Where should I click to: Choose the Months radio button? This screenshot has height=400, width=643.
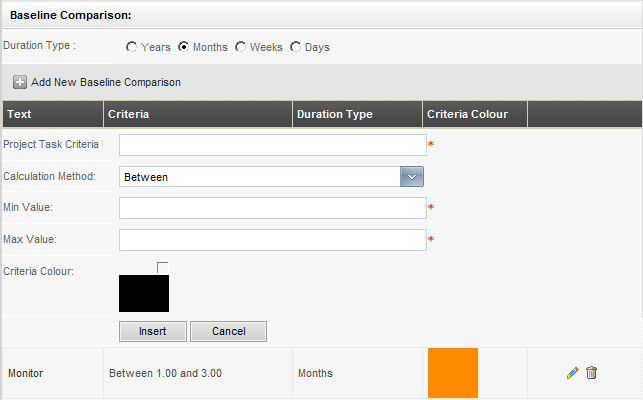[184, 47]
